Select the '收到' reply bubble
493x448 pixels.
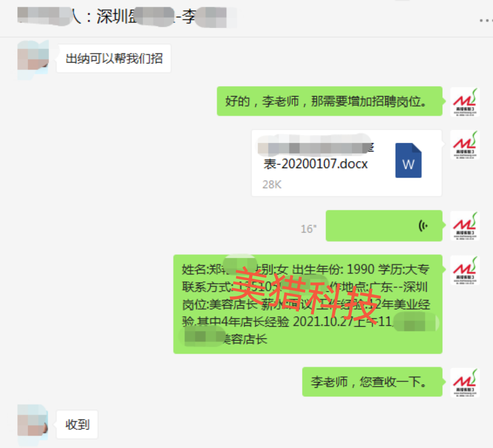coord(77,424)
